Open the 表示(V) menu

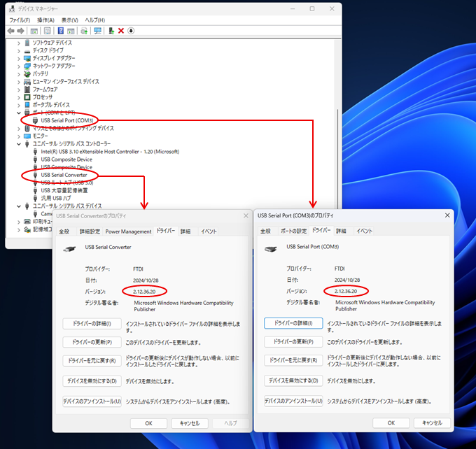tap(69, 20)
